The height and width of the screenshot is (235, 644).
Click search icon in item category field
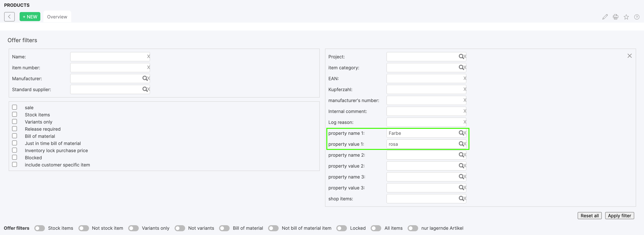coord(461,67)
